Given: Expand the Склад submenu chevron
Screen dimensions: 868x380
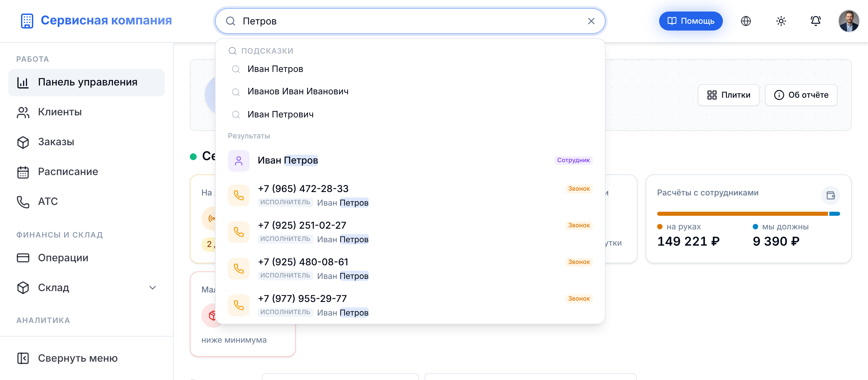Looking at the screenshot, I should 153,288.
